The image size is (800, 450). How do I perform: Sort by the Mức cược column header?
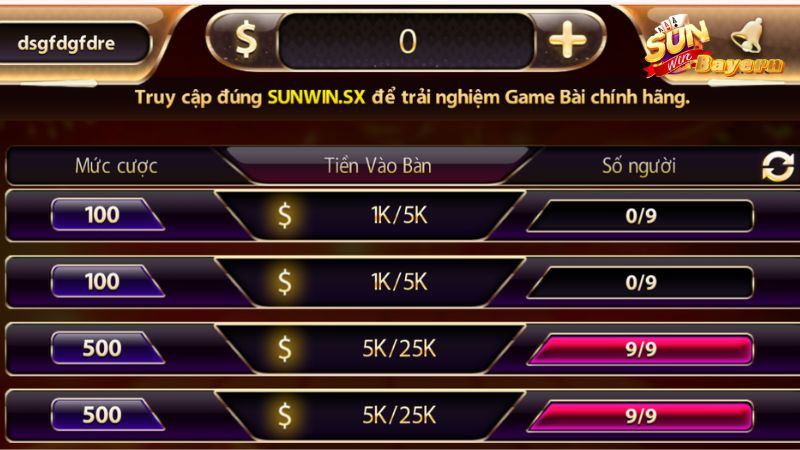(x=116, y=166)
